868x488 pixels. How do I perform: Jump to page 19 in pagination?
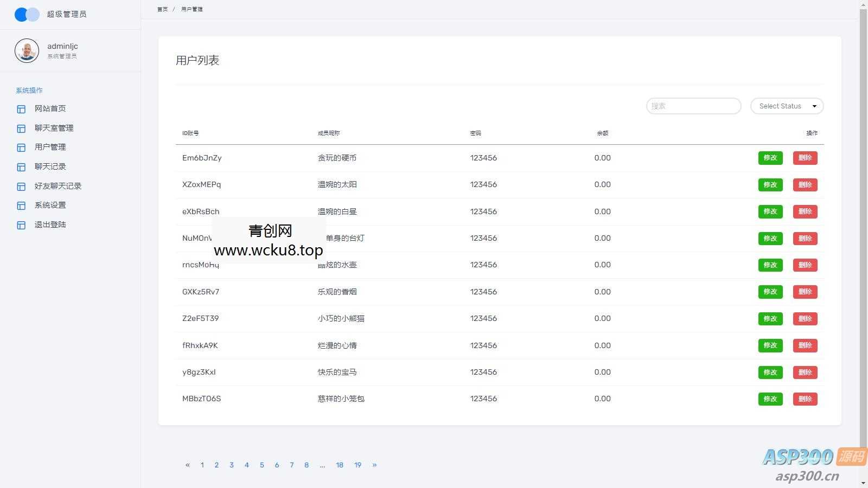point(358,465)
